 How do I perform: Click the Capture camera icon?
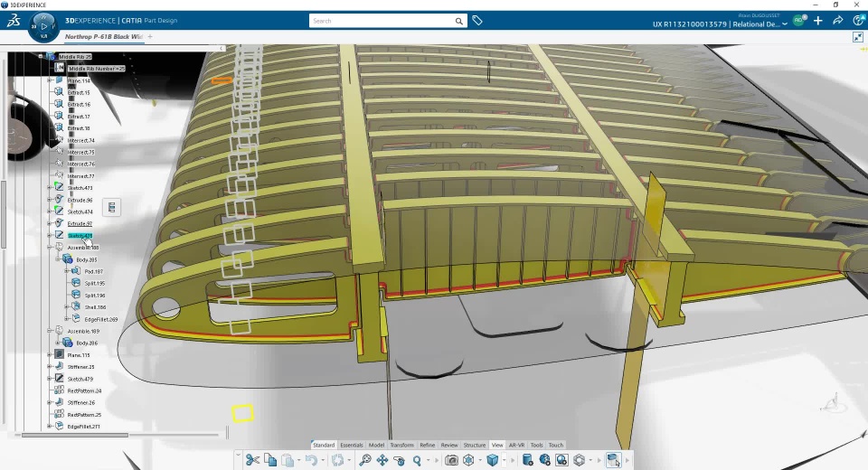tap(452, 460)
